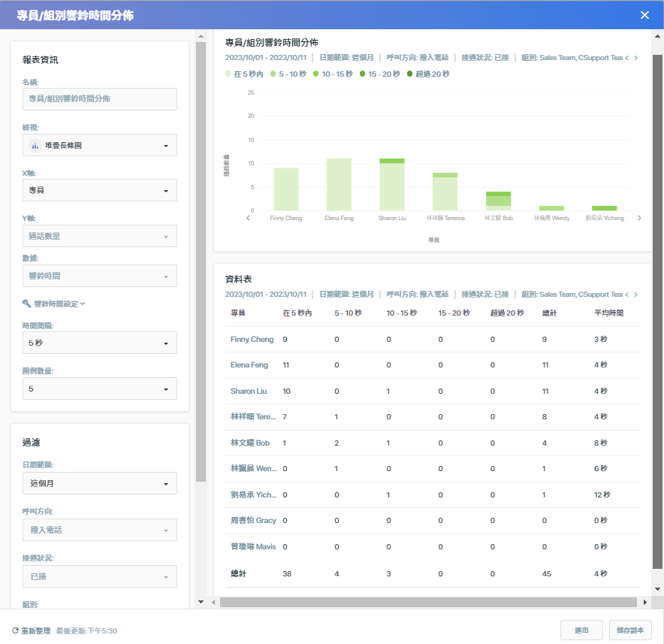This screenshot has height=644, width=664.
Task: Toggle the 超過20秒 legend item
Action: click(x=428, y=74)
